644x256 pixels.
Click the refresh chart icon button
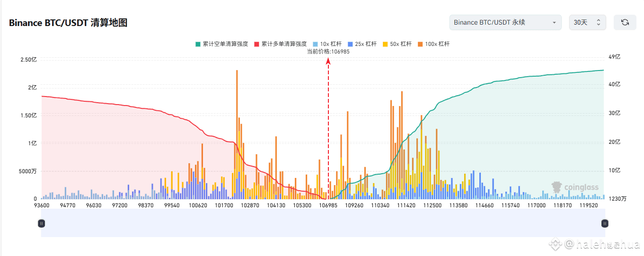tap(625, 22)
